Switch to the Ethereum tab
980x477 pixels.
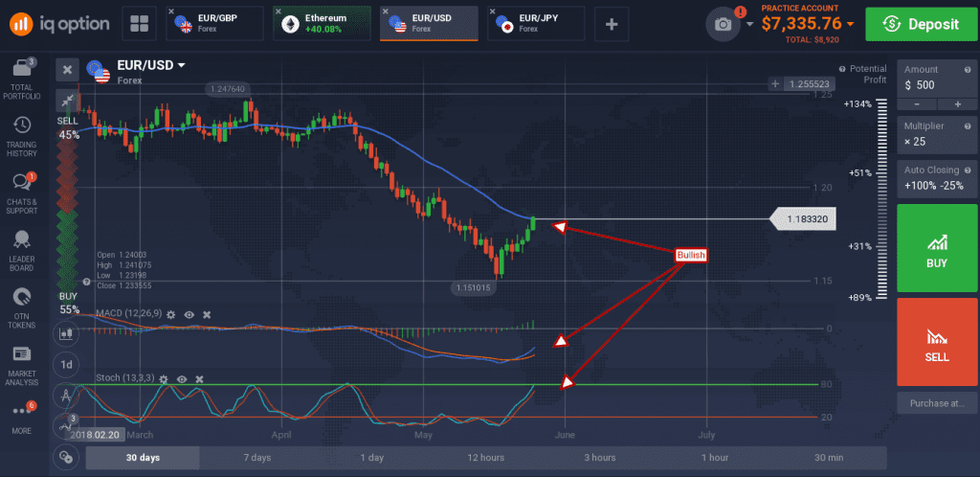[x=322, y=24]
